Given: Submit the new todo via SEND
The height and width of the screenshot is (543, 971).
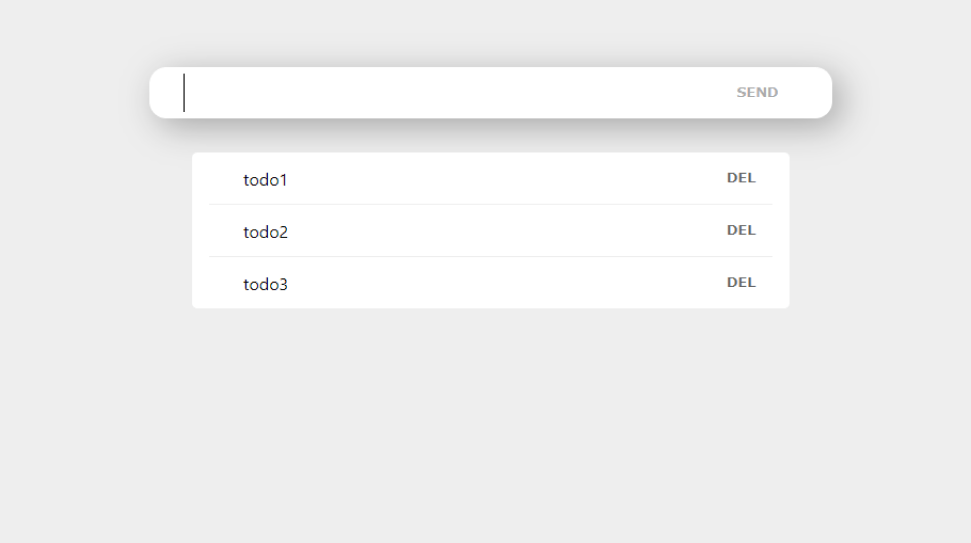Looking at the screenshot, I should pyautogui.click(x=757, y=92).
